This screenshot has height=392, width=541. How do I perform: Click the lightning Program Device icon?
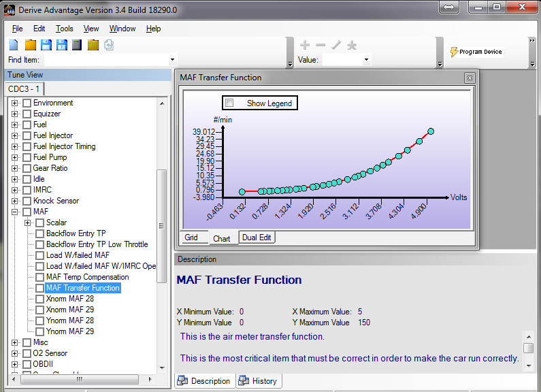click(x=454, y=52)
